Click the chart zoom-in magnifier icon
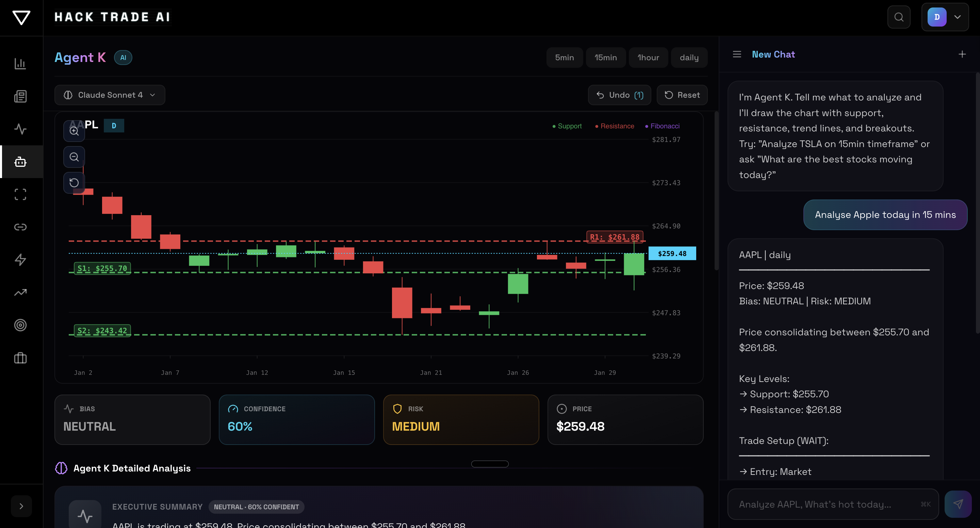Viewport: 980px width, 528px height. [74, 131]
